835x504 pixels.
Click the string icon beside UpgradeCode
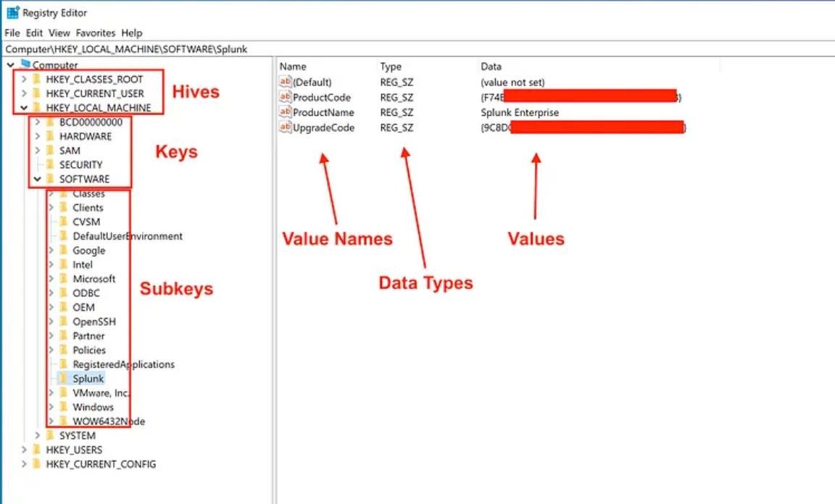click(285, 127)
